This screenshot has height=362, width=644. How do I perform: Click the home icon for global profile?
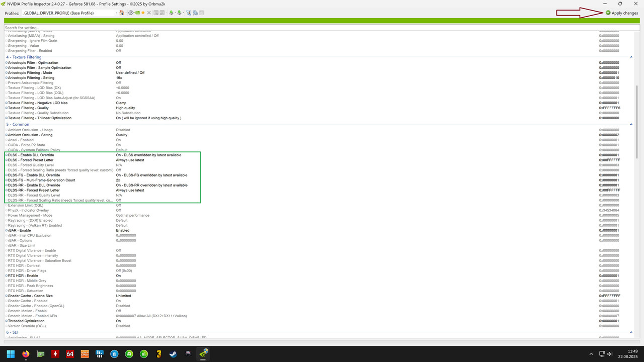[122, 13]
